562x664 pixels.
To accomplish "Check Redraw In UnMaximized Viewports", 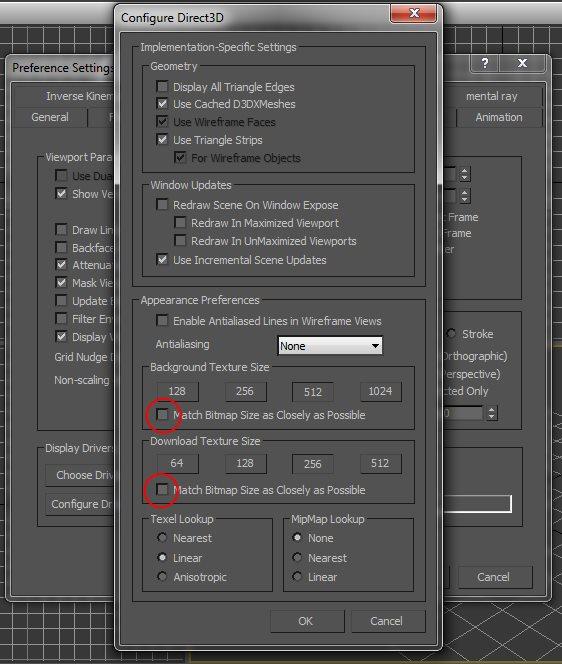I will click(x=180, y=241).
